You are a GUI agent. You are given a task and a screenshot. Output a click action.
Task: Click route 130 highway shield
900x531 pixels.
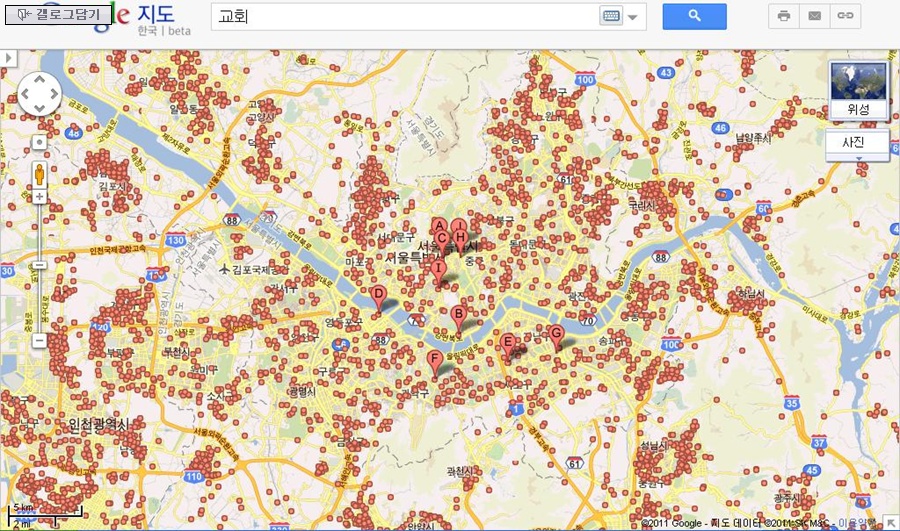point(176,241)
